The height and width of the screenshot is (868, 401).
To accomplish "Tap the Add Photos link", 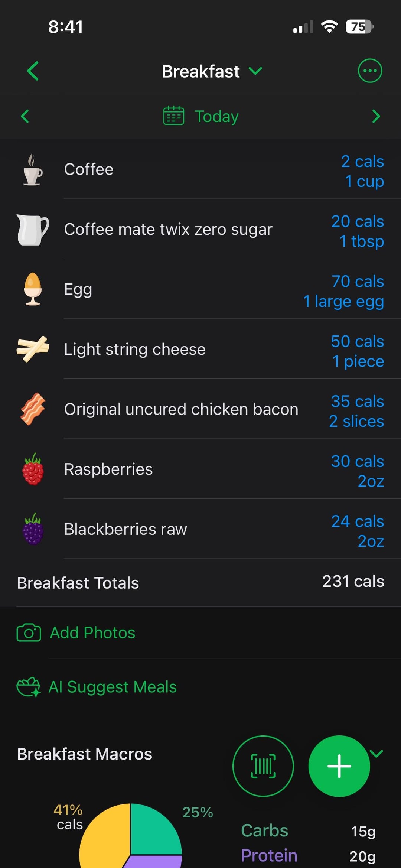I will click(x=92, y=633).
